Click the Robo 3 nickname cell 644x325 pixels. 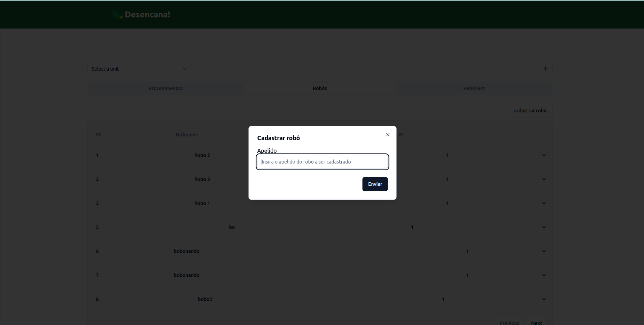pyautogui.click(x=202, y=179)
